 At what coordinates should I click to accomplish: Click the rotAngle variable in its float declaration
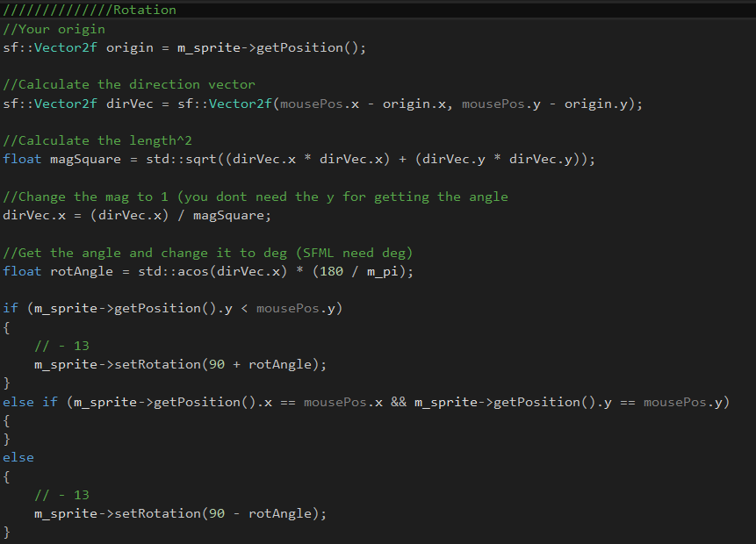(x=82, y=271)
